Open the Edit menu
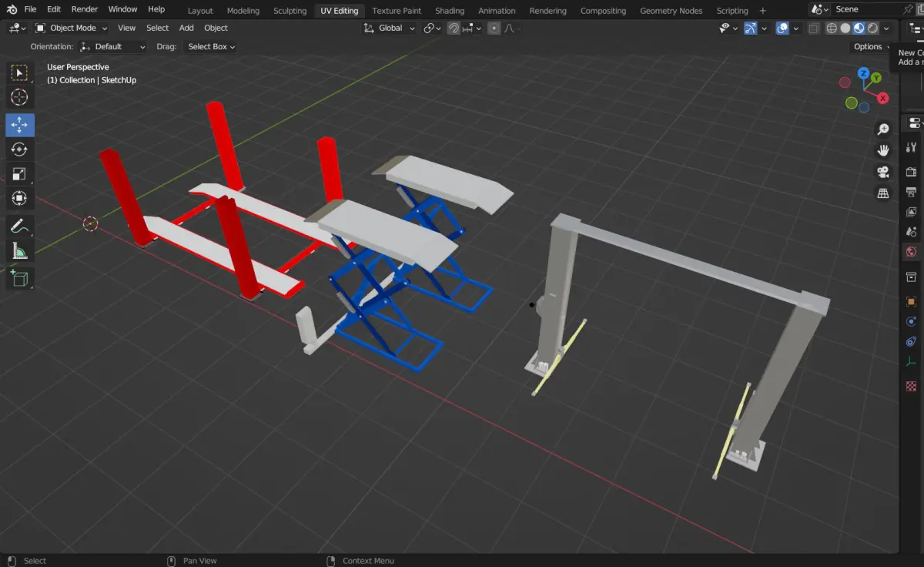Screen dimensions: 924x567 coord(54,9)
